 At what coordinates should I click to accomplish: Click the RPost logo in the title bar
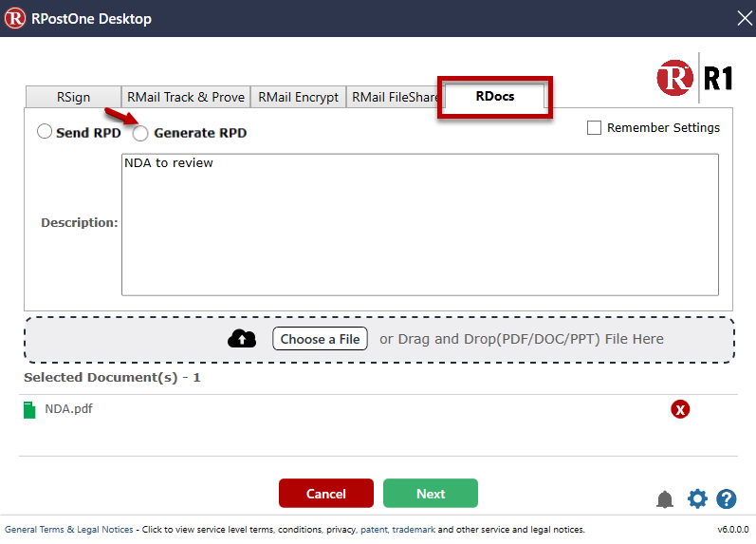[14, 18]
